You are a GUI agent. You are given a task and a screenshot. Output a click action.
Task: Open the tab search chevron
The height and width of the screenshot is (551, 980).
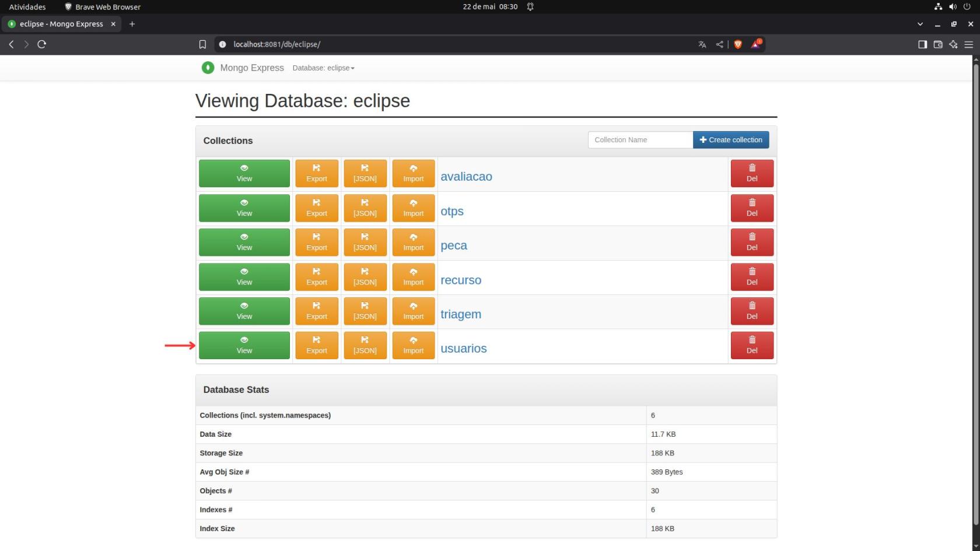[920, 24]
